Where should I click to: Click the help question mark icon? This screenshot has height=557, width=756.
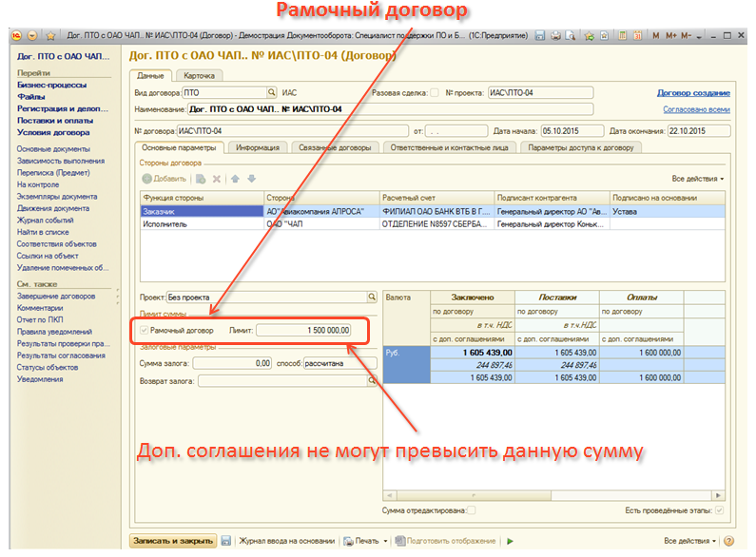click(x=728, y=541)
